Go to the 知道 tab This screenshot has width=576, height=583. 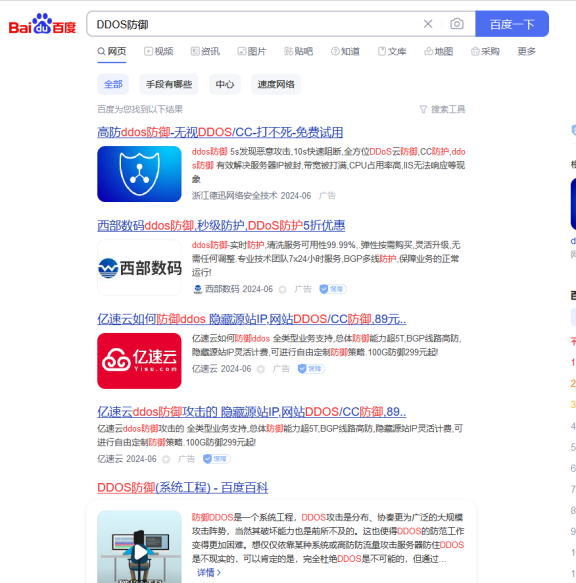click(345, 51)
